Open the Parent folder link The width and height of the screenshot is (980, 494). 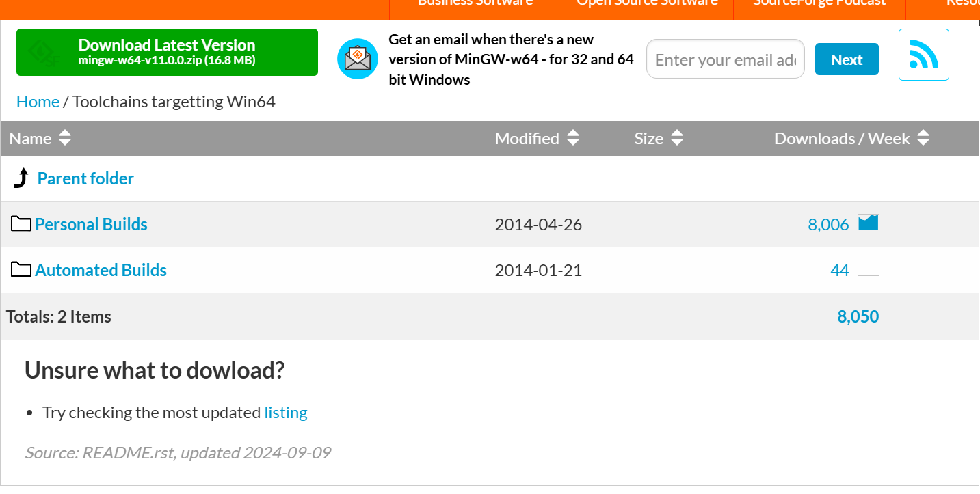point(85,178)
